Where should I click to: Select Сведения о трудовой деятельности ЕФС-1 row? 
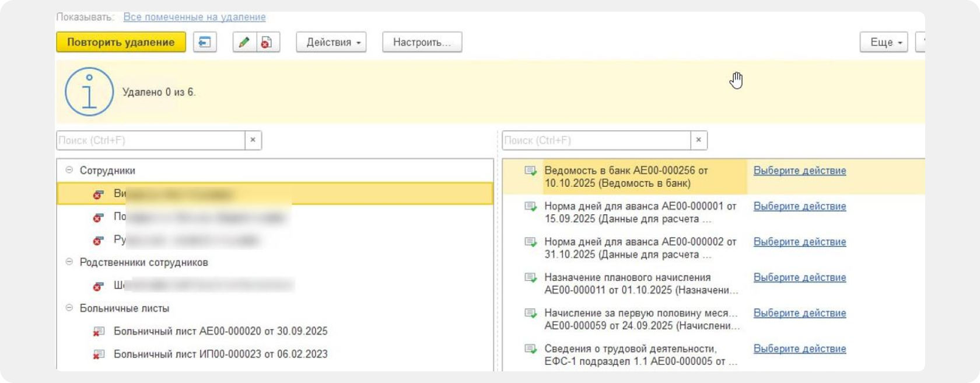pos(640,355)
